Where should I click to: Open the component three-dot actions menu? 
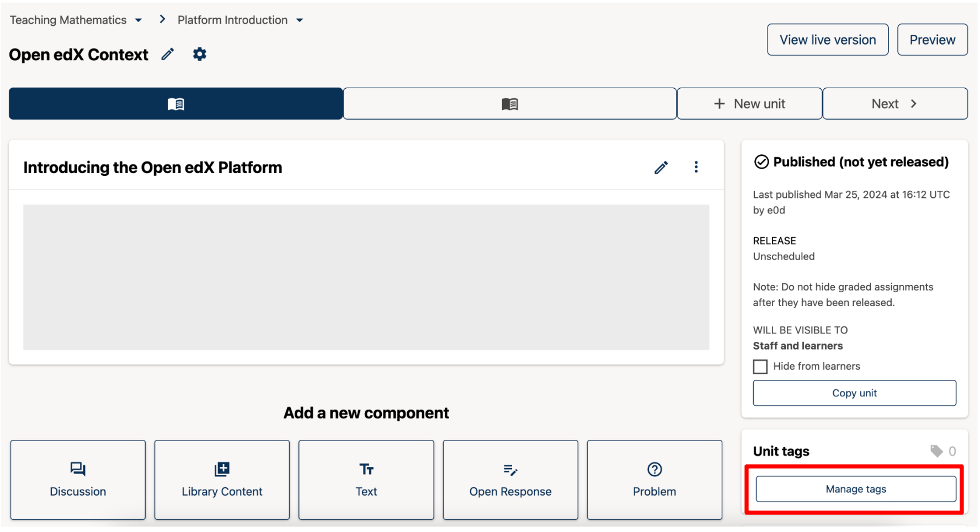coord(696,167)
